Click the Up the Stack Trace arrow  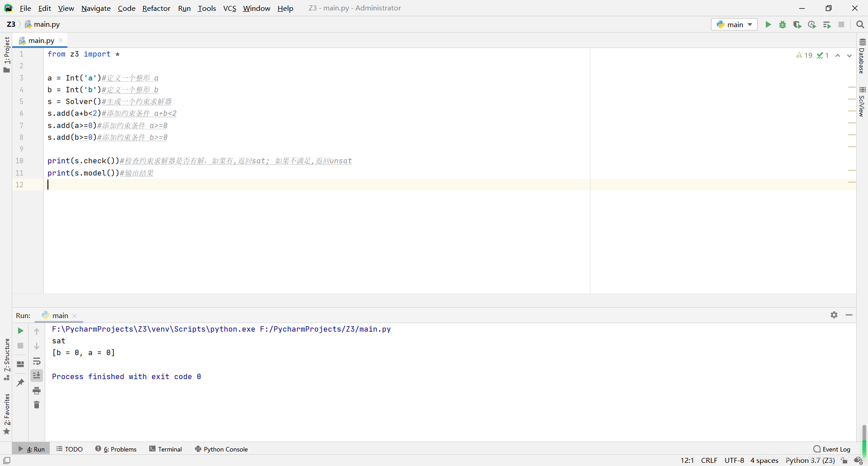pyautogui.click(x=37, y=332)
